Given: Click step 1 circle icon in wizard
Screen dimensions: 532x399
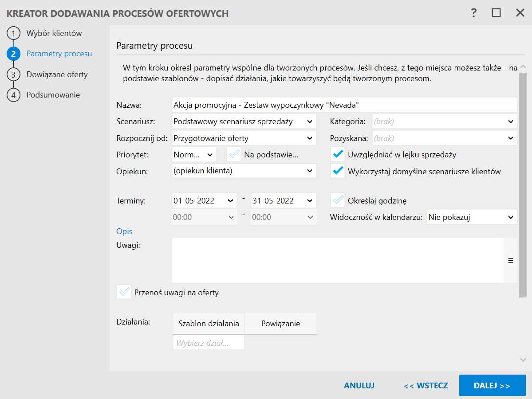Looking at the screenshot, I should click(13, 33).
